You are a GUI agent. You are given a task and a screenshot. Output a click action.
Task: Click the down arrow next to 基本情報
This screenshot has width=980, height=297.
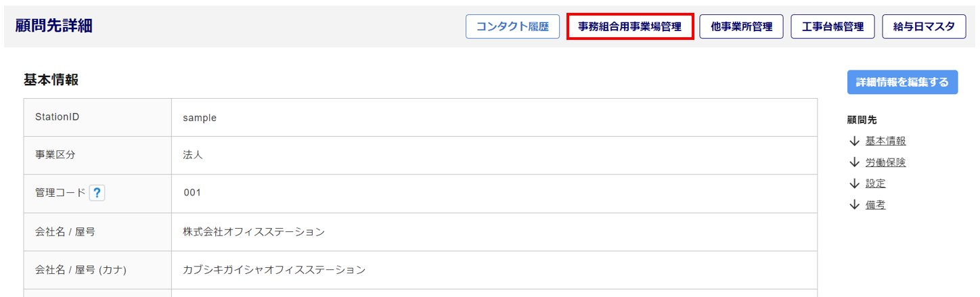854,141
